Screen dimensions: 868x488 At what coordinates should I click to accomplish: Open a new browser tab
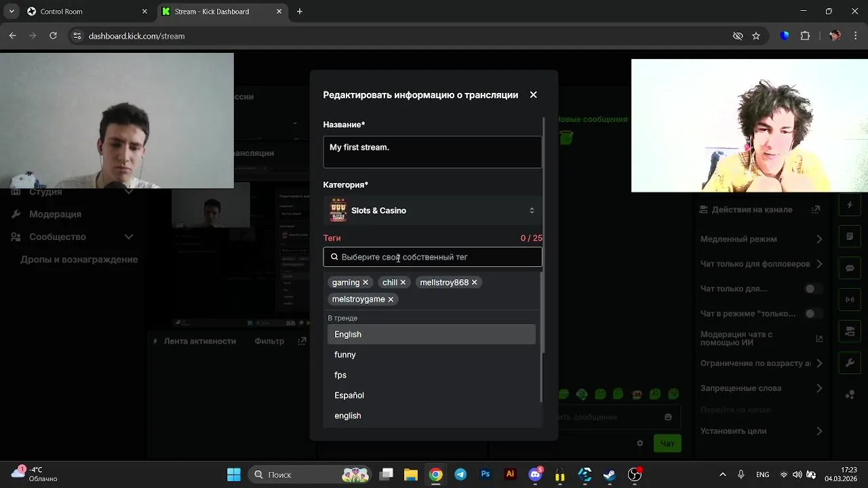pos(300,12)
